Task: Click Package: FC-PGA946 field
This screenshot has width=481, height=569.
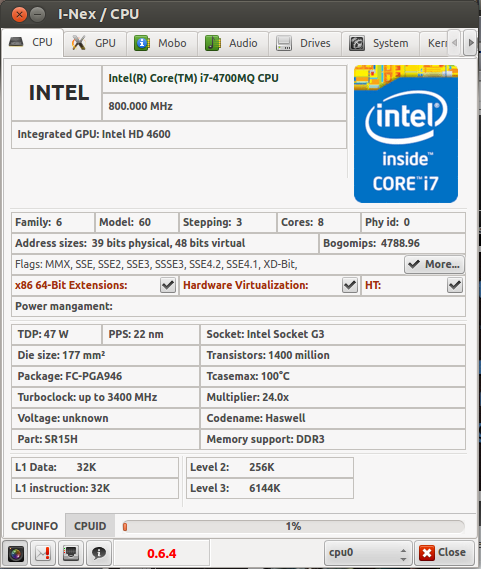Action: tap(105, 376)
